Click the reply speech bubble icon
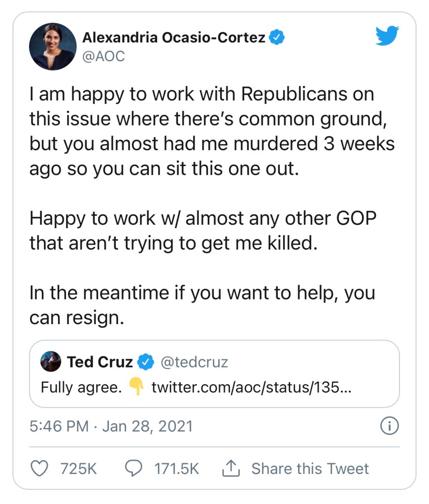Screen dimensions: 429x504 [133, 468]
